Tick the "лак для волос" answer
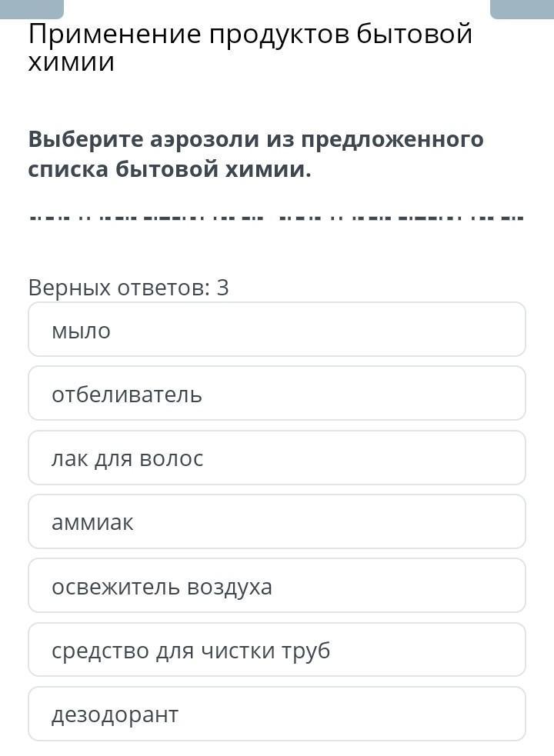The width and height of the screenshot is (554, 756). pyautogui.click(x=277, y=458)
